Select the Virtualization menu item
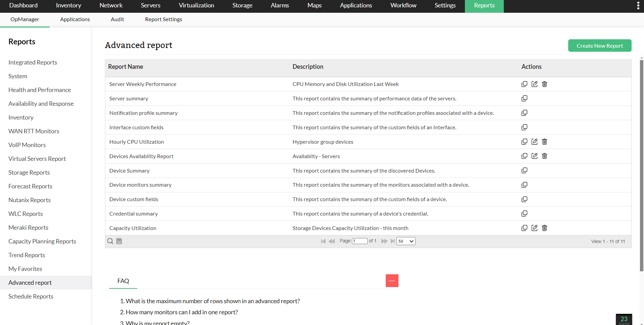 (x=196, y=5)
